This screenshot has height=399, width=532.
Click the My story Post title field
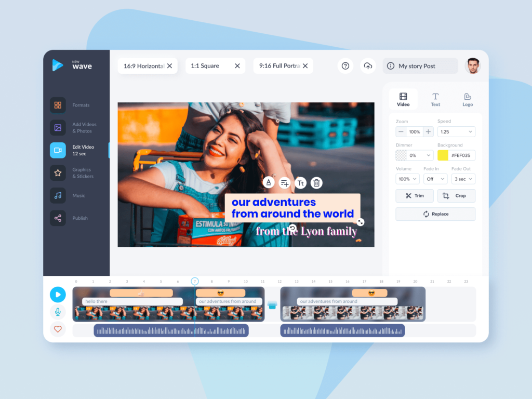coord(420,66)
